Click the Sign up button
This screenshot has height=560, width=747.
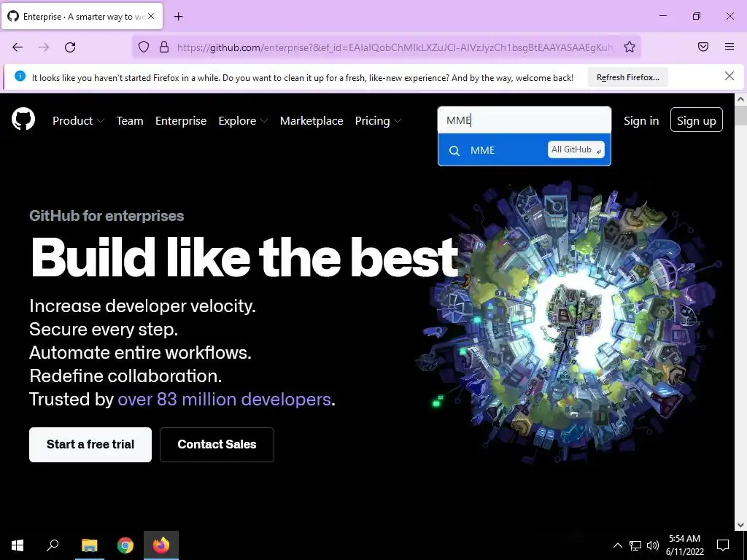click(x=697, y=120)
